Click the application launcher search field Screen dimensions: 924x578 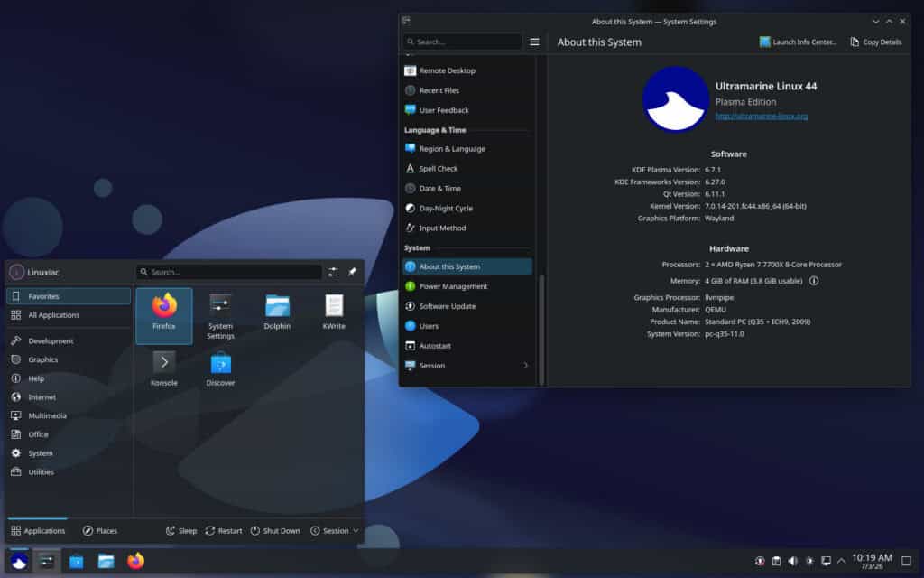(229, 272)
